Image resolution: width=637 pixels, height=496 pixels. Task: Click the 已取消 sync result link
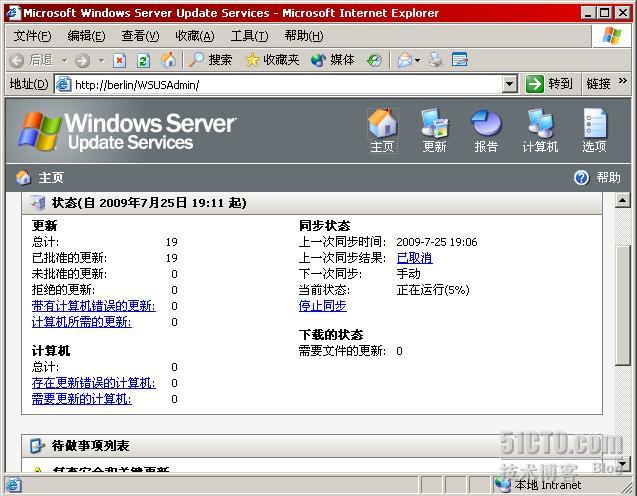point(414,258)
